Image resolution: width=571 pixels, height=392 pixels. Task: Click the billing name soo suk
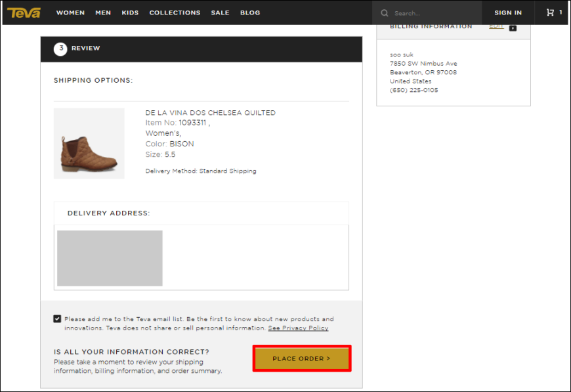tap(402, 54)
